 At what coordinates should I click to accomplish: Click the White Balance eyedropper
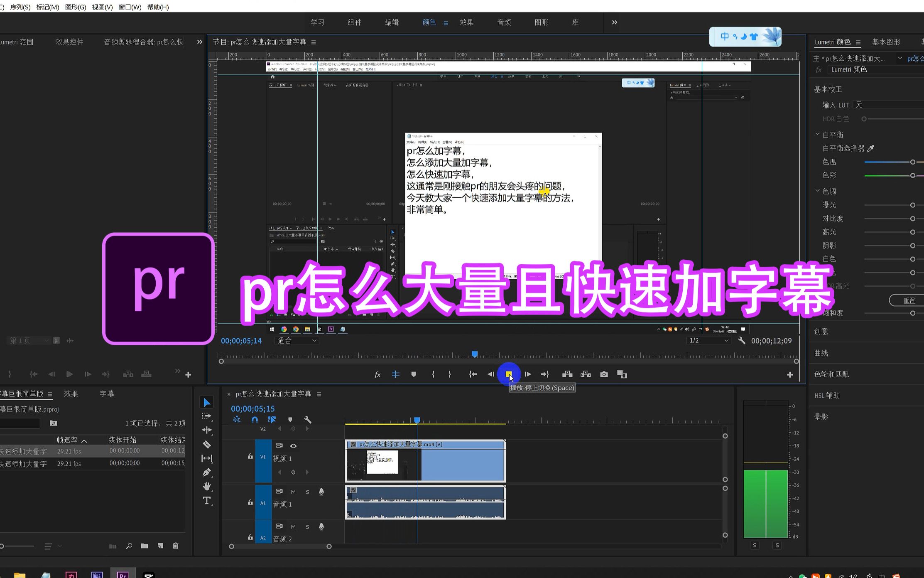click(871, 148)
